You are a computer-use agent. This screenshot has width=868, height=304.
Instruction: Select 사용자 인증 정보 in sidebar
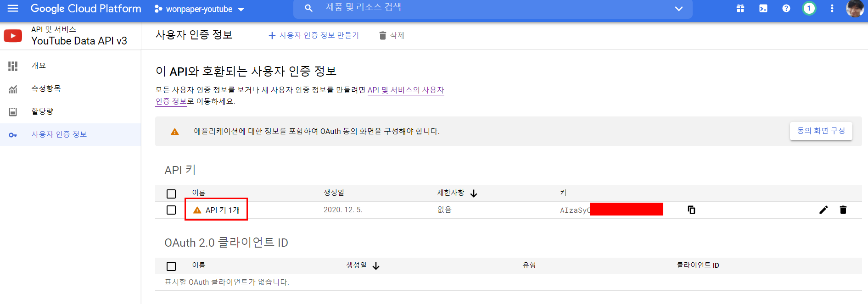coord(70,134)
